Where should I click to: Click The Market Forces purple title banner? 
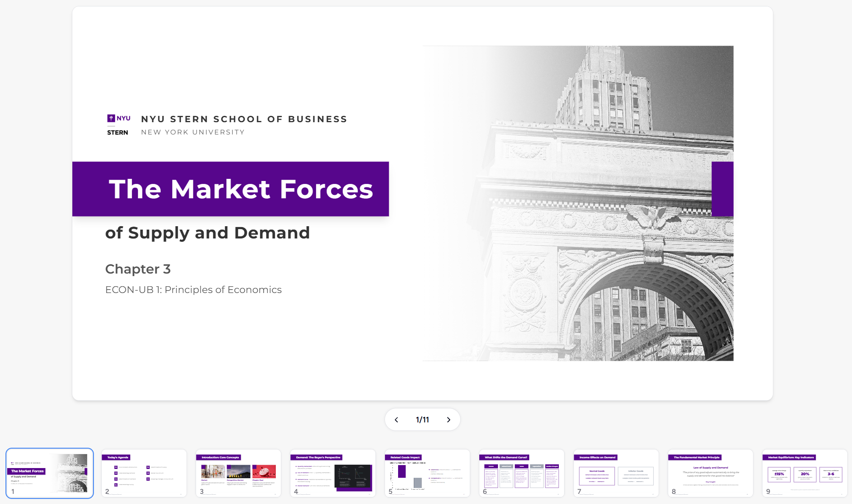[x=231, y=189]
